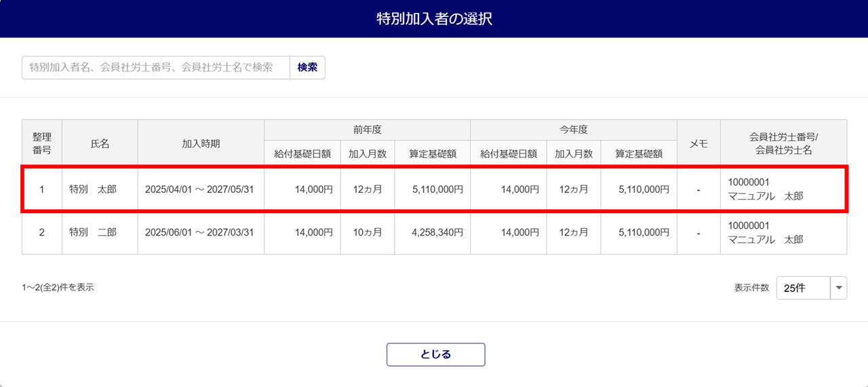Image resolution: width=868 pixels, height=387 pixels.
Task: Click the 氏名 column header
Action: (x=100, y=143)
